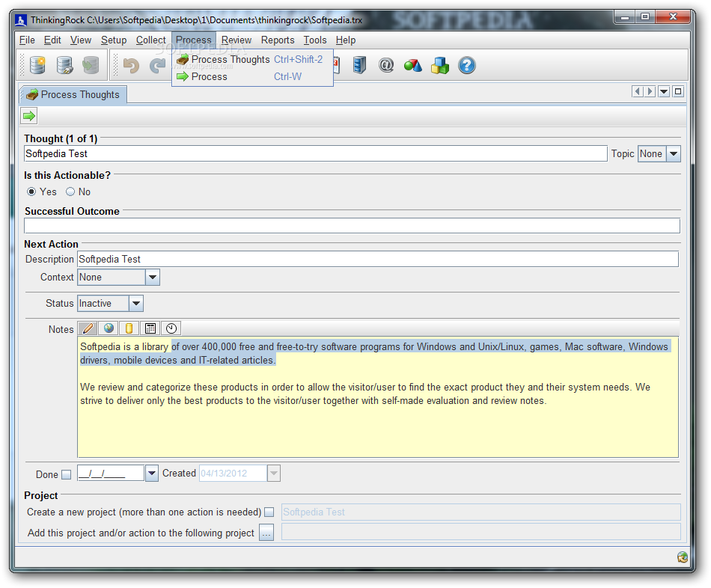
Task: Open the Done date picker dropdown
Action: click(x=151, y=474)
